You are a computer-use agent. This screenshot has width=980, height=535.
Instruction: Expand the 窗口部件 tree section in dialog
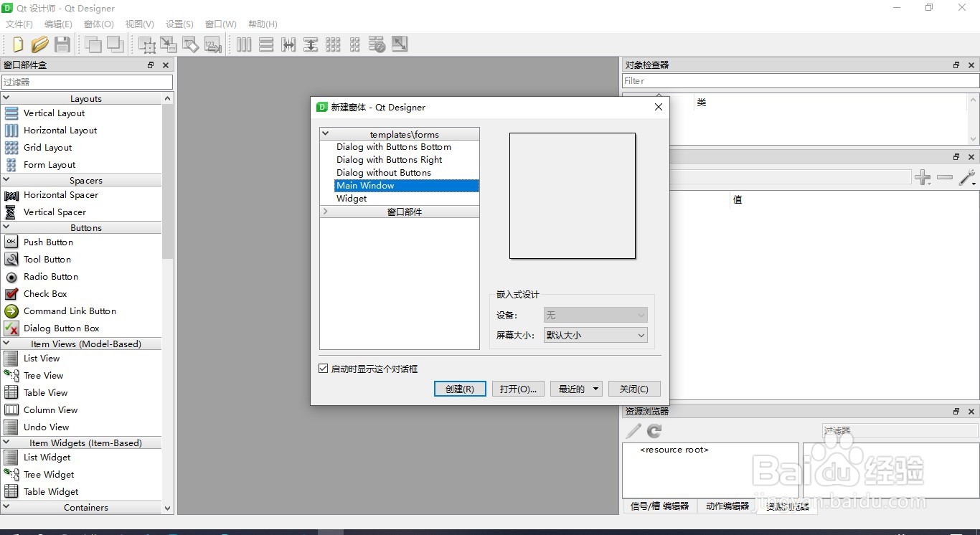point(325,212)
